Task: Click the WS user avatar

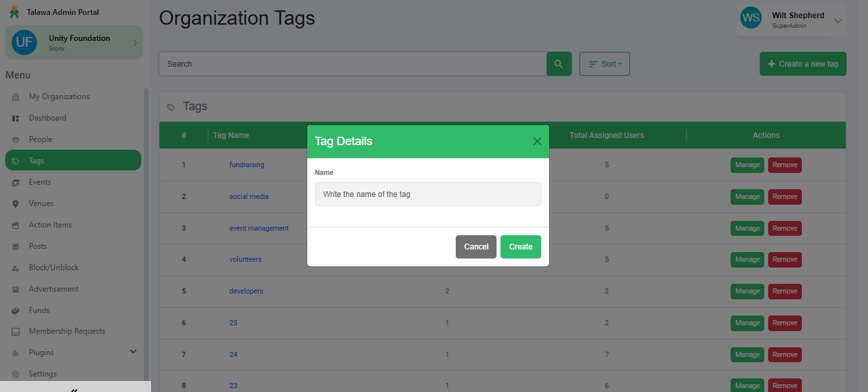Action: click(751, 18)
